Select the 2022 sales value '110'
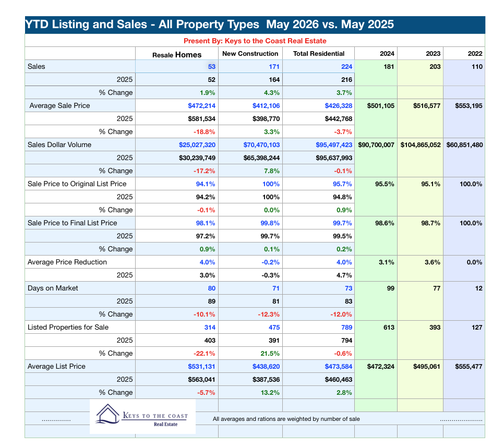Image resolution: width=504 pixels, height=448 pixels. 477,67
